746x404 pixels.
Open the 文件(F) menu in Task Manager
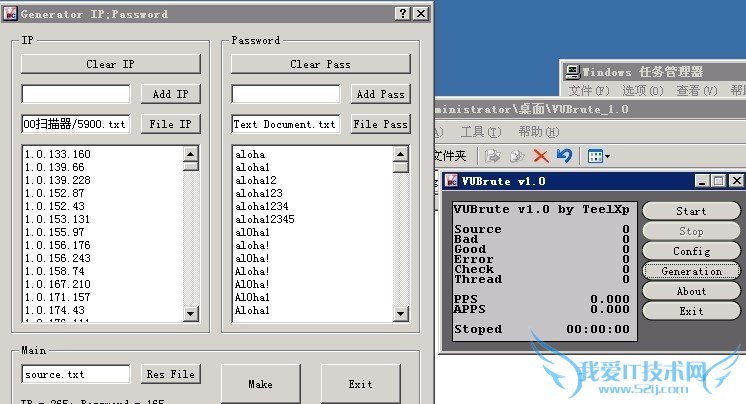click(x=589, y=90)
